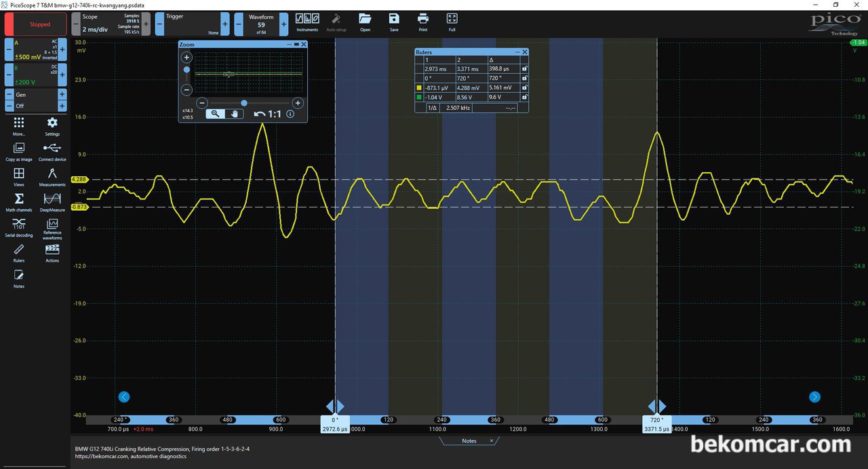Image resolution: width=868 pixels, height=469 pixels.
Task: Click the 0° phase ruler handle at 2972.6 µs
Action: coord(335,424)
